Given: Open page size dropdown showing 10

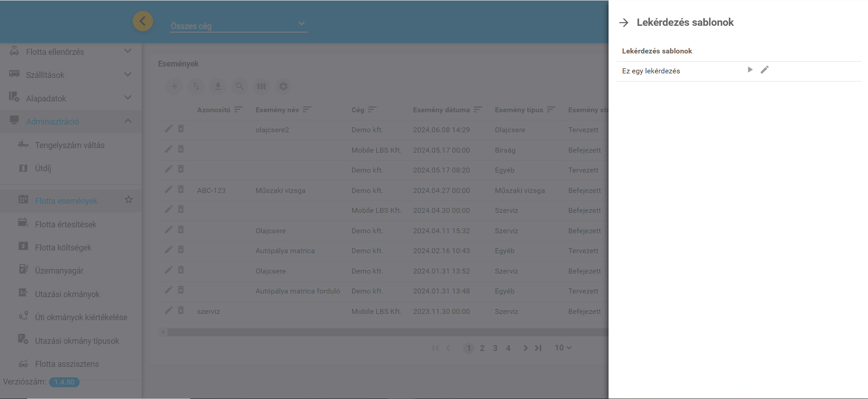Looking at the screenshot, I should [563, 348].
